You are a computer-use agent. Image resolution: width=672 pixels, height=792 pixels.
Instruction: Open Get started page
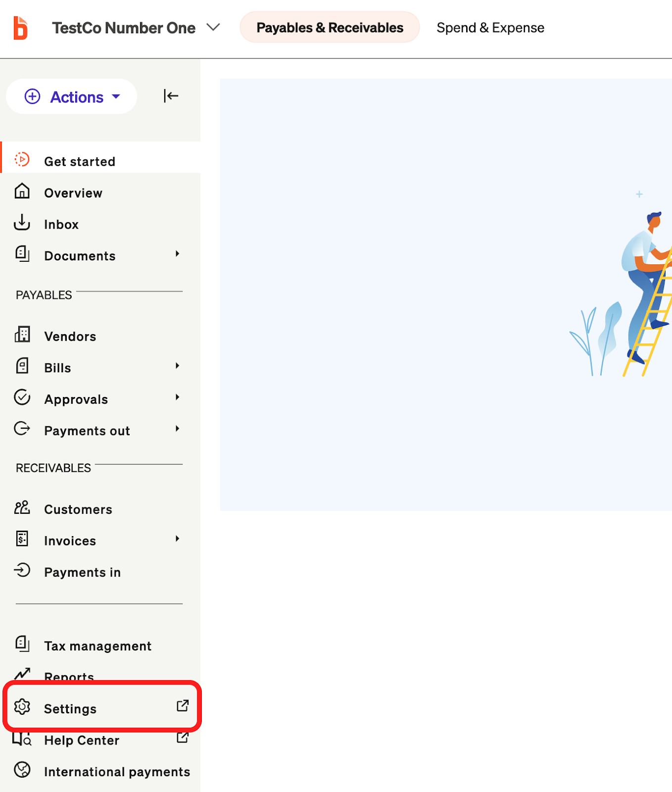(x=100, y=157)
